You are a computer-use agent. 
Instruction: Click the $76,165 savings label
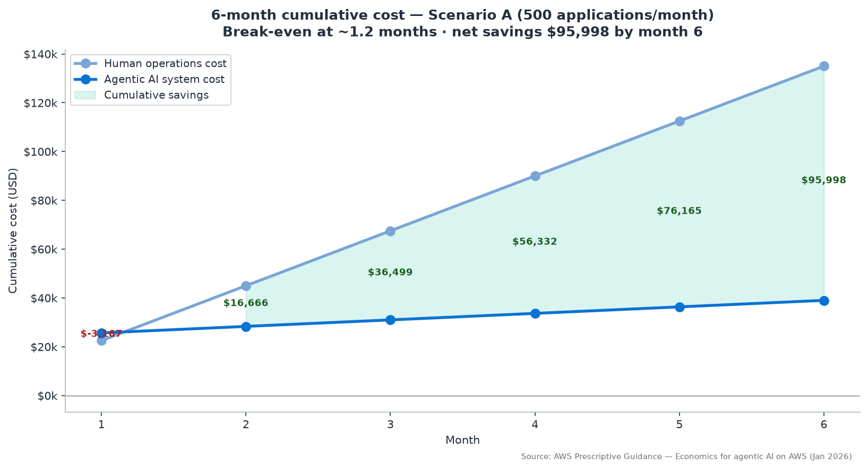click(679, 211)
